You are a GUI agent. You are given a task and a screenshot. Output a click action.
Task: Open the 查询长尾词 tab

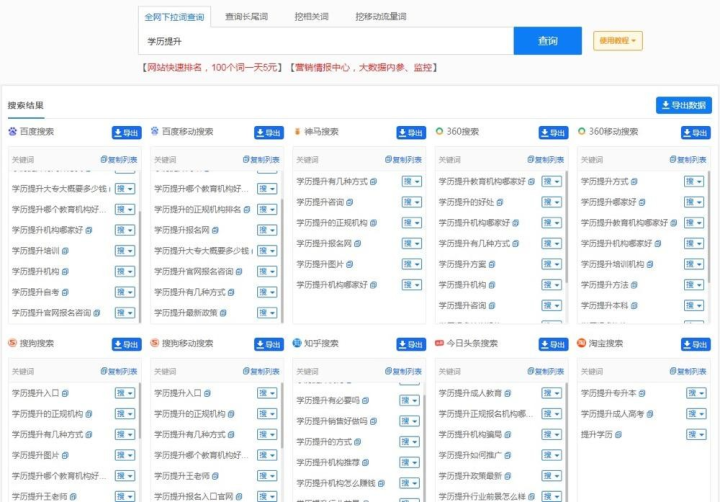tap(247, 17)
